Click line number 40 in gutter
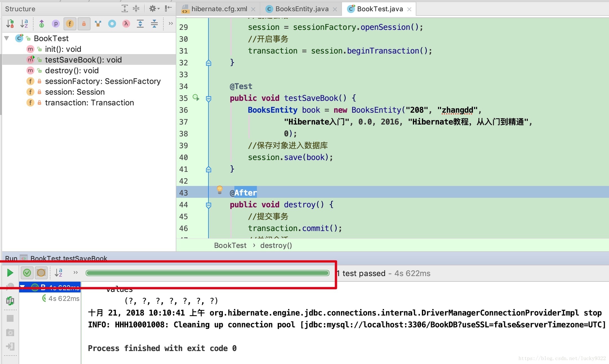Screen dimensions: 609x364 click(x=184, y=157)
